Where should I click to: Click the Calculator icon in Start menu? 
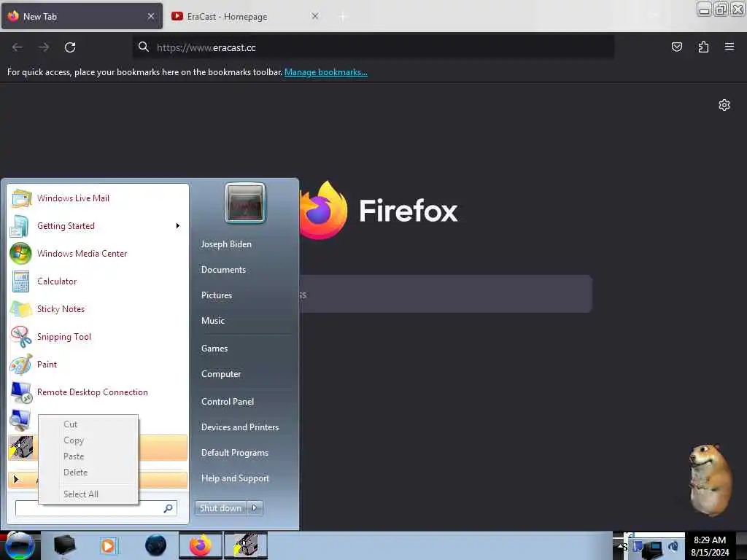20,281
